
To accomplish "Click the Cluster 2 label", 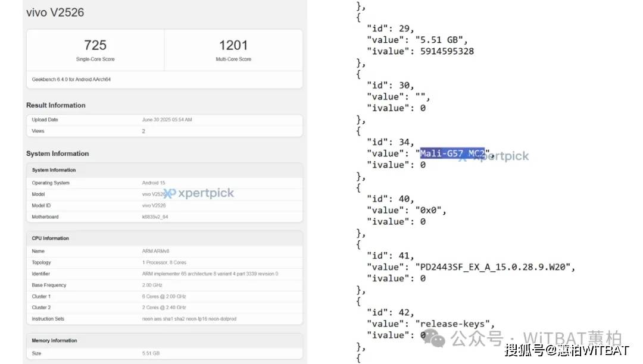I will pos(41,307).
